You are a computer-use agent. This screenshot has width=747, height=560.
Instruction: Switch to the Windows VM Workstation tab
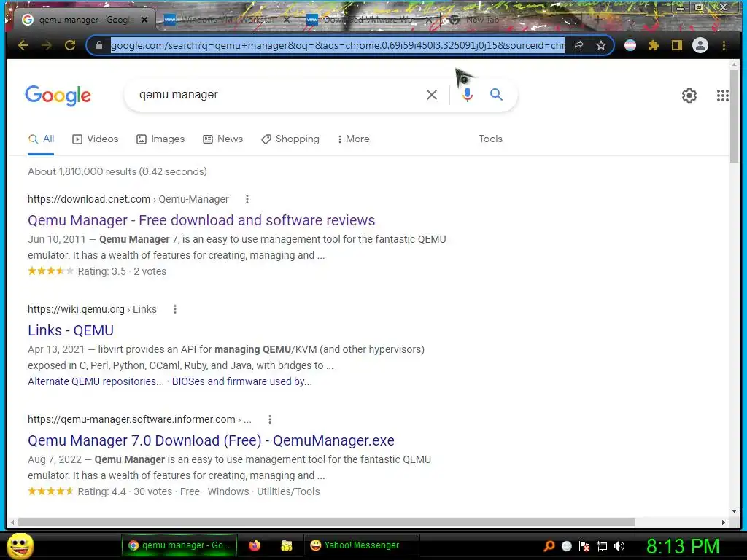226,20
